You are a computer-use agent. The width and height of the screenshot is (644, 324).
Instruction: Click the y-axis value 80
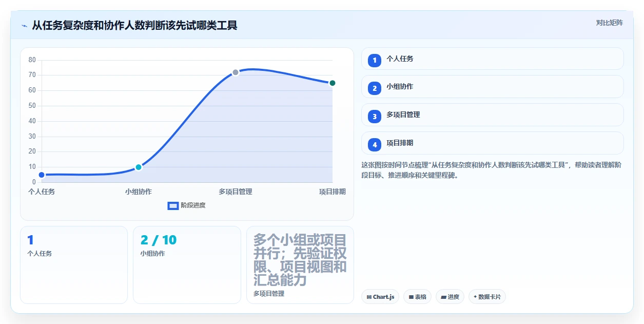[x=32, y=60]
